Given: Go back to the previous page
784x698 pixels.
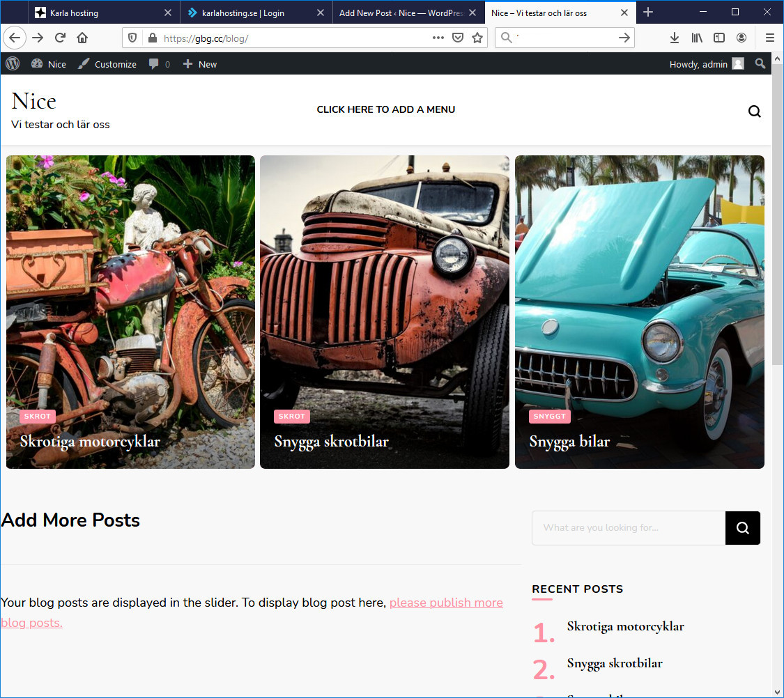Looking at the screenshot, I should click(15, 38).
